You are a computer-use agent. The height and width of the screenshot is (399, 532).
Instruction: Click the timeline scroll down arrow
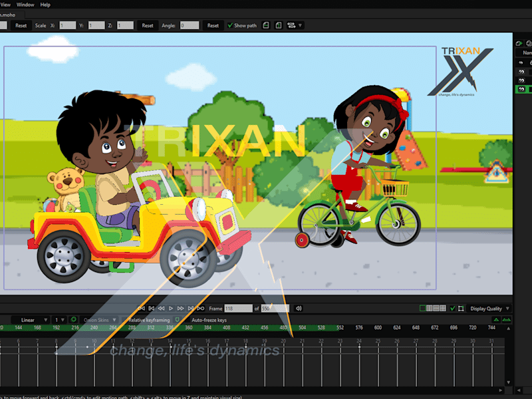pyautogui.click(x=508, y=382)
